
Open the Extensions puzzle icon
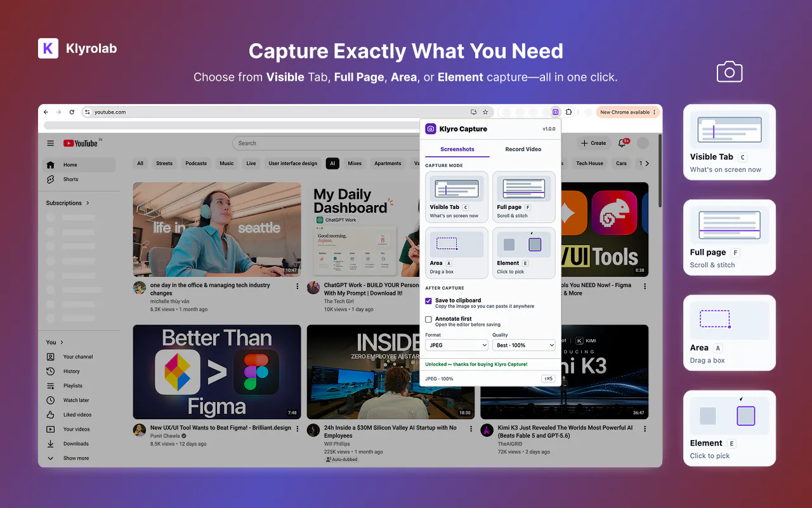click(569, 112)
